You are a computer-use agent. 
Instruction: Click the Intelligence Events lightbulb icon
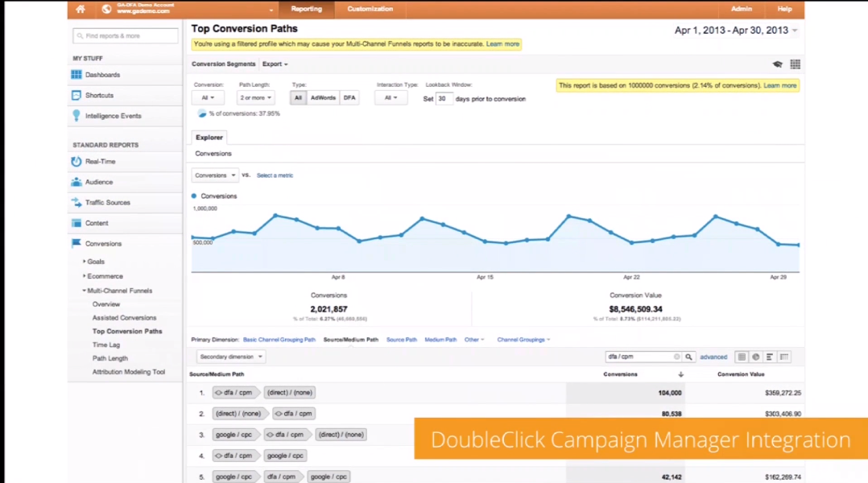pyautogui.click(x=76, y=116)
